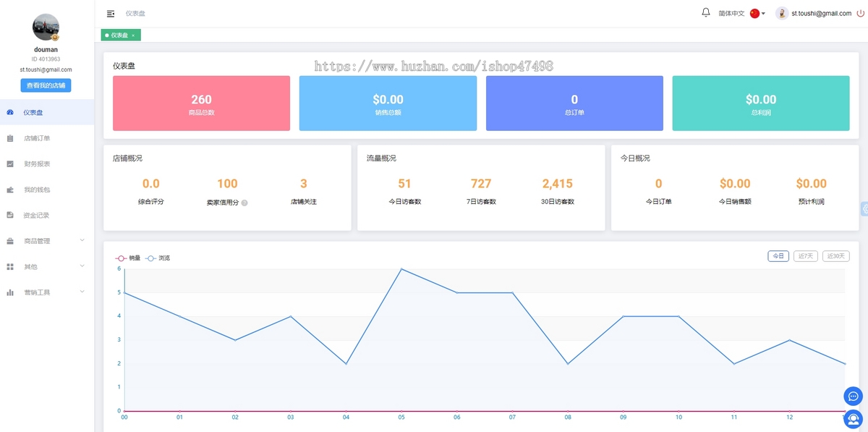Click the pink 商品总数 260 card

(x=201, y=103)
